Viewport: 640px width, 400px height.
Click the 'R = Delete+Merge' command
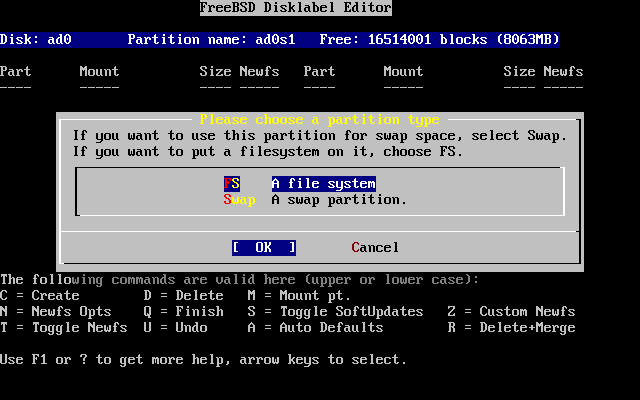tap(511, 327)
